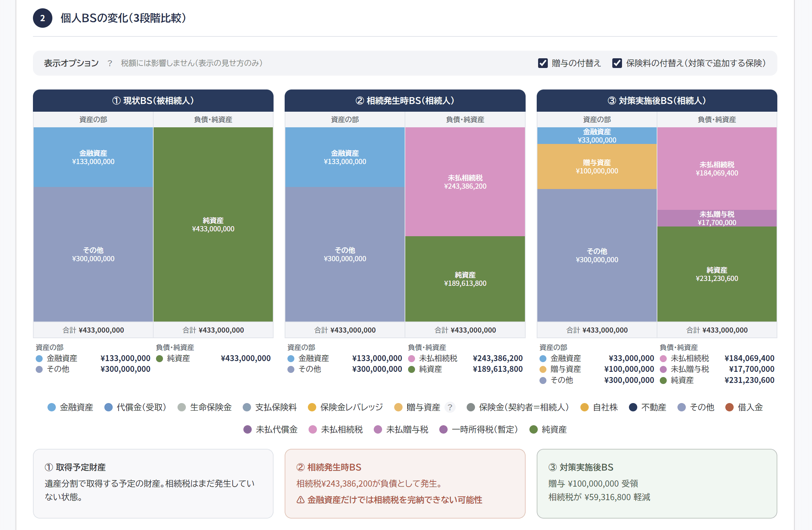The width and height of the screenshot is (812, 530).
Task: Click 金融資産だけでは相続税を完納できない可能性 warning text
Action: point(395,500)
